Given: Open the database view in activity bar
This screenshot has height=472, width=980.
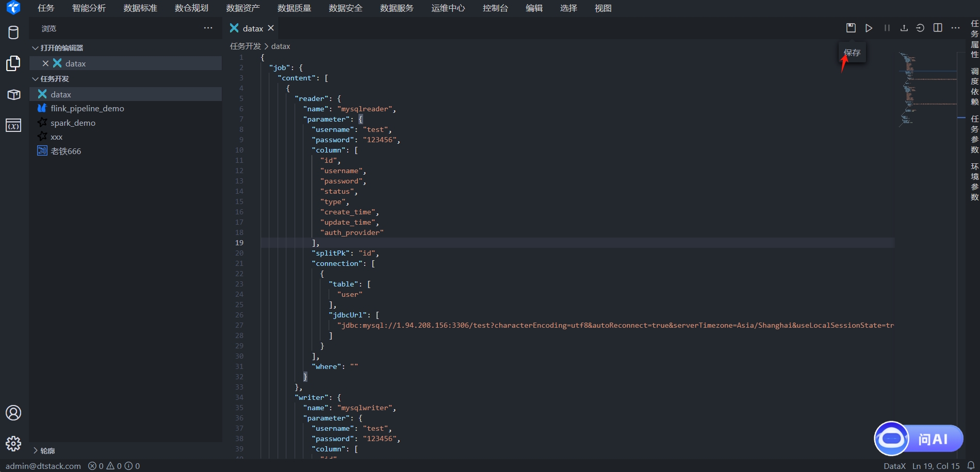Looking at the screenshot, I should [x=13, y=32].
